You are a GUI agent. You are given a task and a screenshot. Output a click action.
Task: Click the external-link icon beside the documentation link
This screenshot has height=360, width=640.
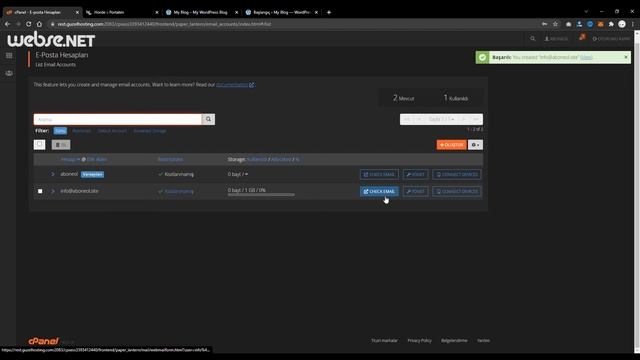pos(252,85)
